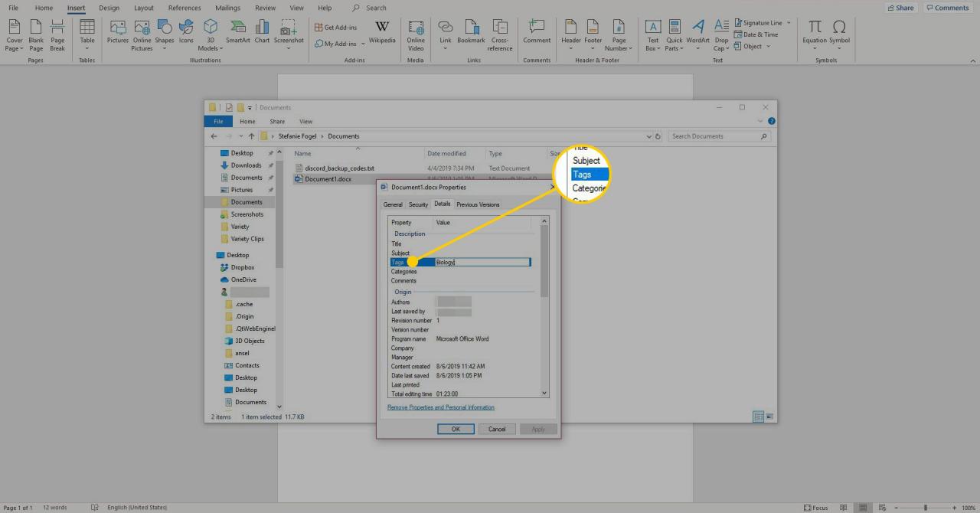This screenshot has width=980, height=513.
Task: Insert a Chart
Action: coord(262,32)
